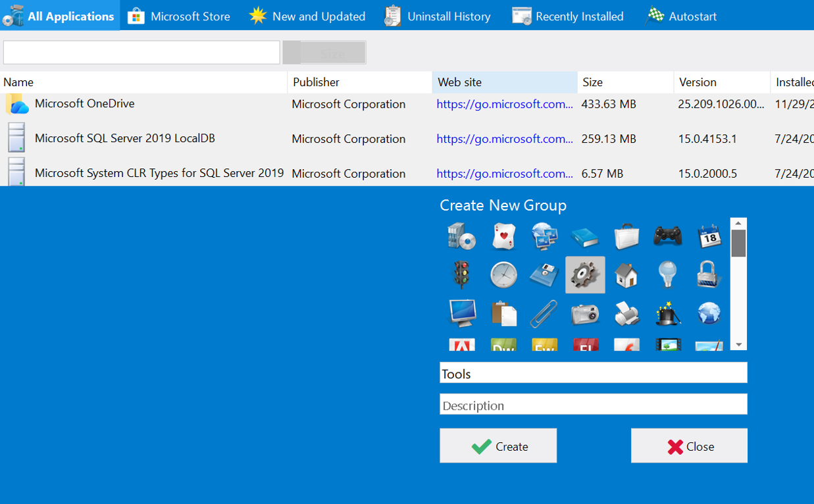Close the Create New Group dialog

689,446
